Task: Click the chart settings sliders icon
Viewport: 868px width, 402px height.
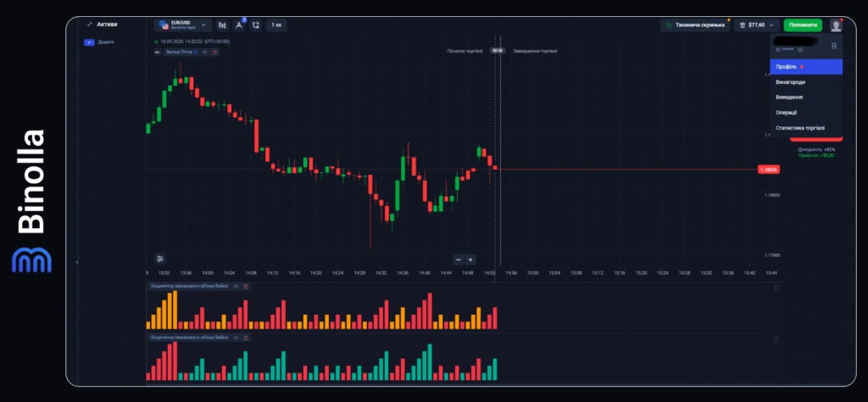Action: [161, 259]
